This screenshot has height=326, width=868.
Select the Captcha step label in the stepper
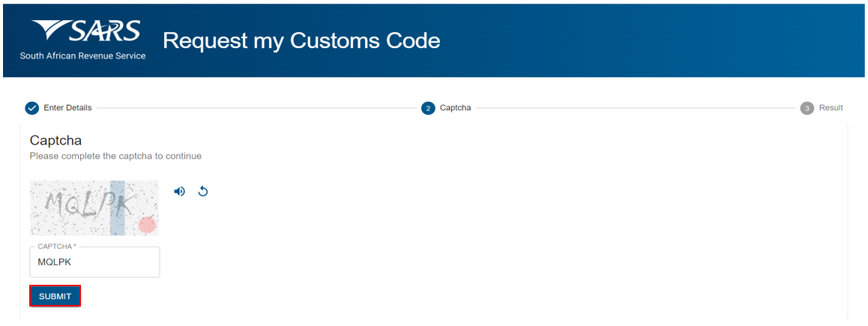[x=456, y=108]
